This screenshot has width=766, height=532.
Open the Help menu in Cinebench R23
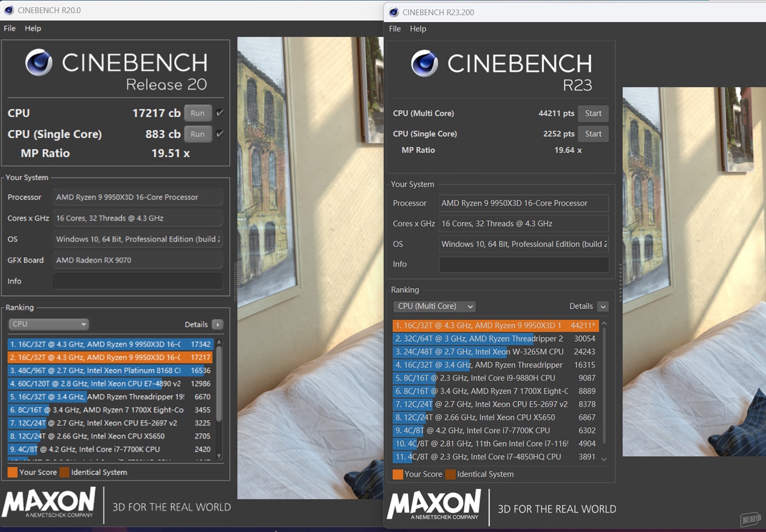(418, 29)
